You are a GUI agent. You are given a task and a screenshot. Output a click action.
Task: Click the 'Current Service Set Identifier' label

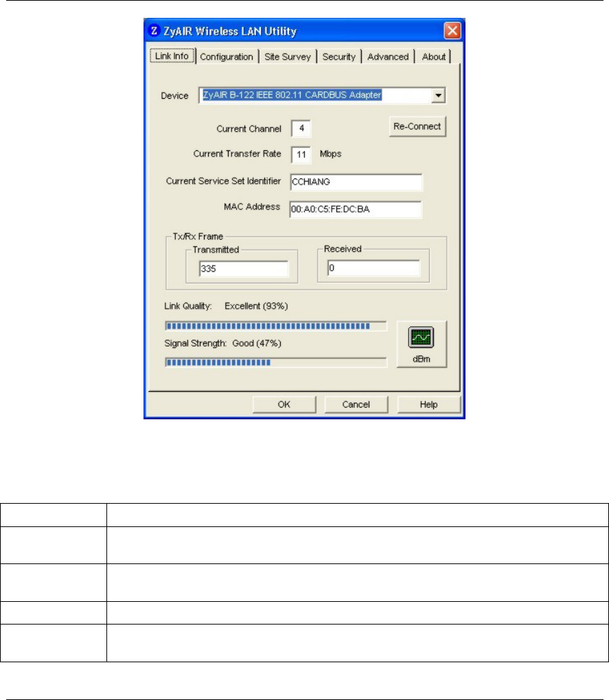(223, 180)
